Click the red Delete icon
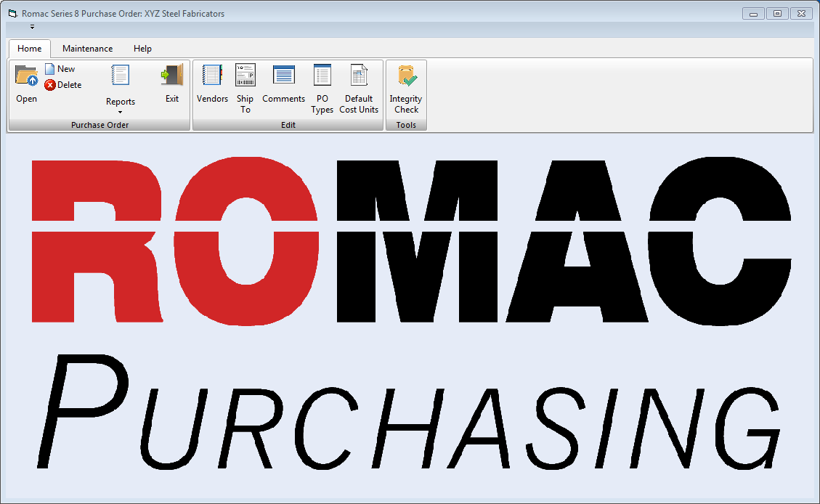 [50, 85]
